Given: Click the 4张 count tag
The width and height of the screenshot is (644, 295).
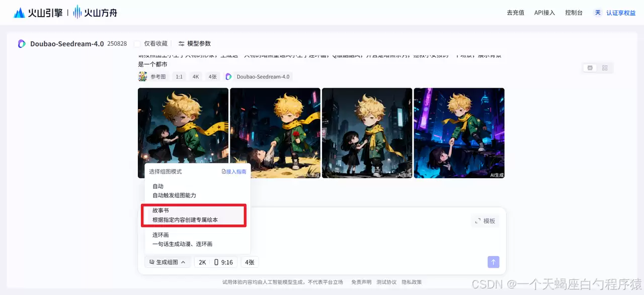Looking at the screenshot, I should click(212, 77).
